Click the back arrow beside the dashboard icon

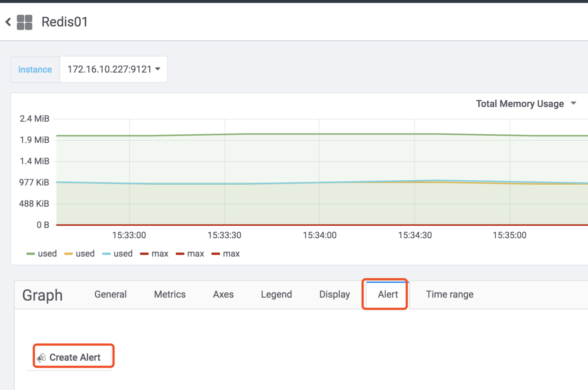[8, 22]
